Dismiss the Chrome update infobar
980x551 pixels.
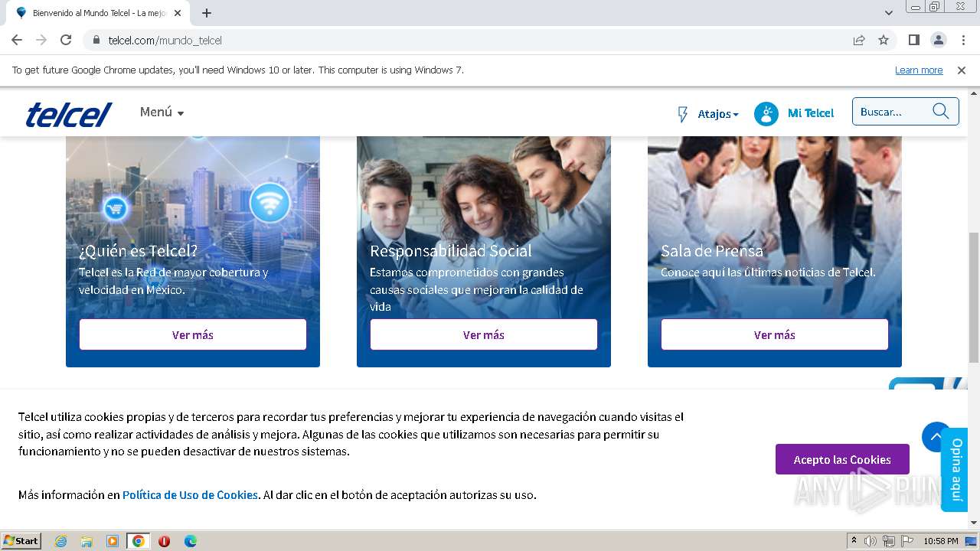[x=962, y=70]
